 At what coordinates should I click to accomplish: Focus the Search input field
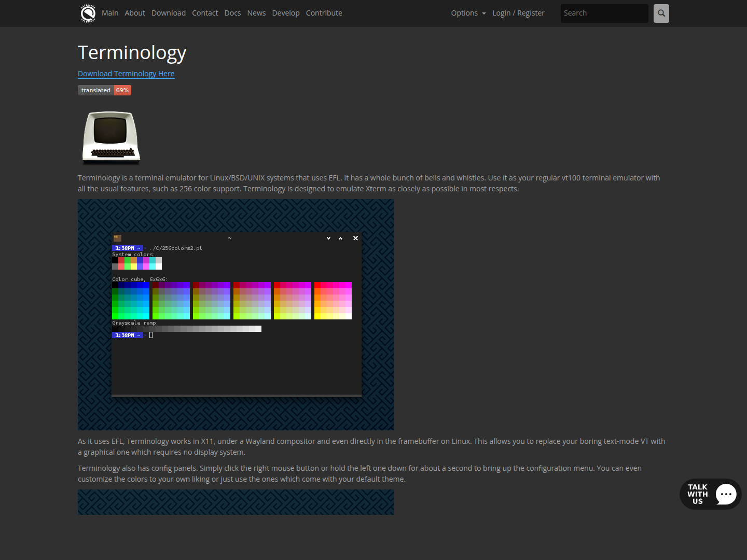[x=604, y=13]
